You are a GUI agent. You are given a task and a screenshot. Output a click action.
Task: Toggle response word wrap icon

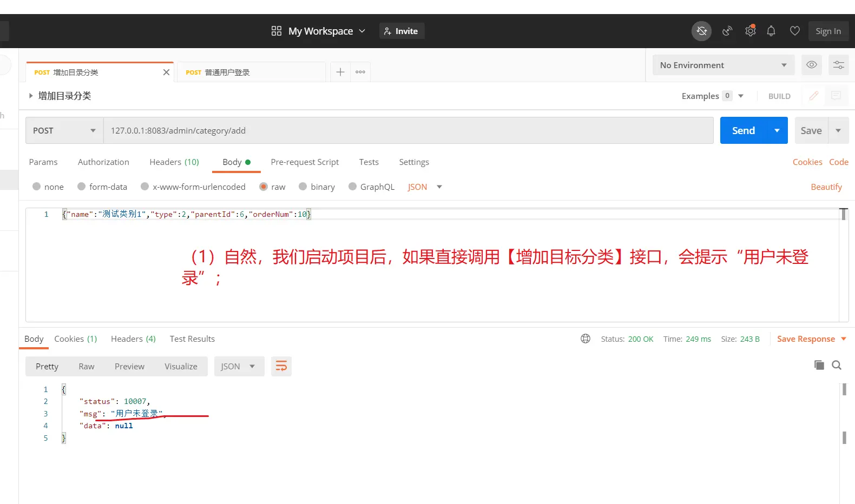[x=281, y=367]
